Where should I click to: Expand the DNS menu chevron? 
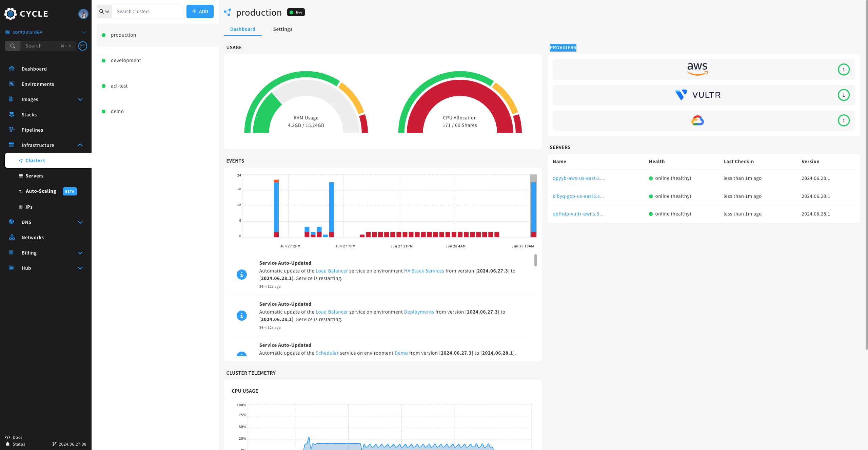pos(80,222)
